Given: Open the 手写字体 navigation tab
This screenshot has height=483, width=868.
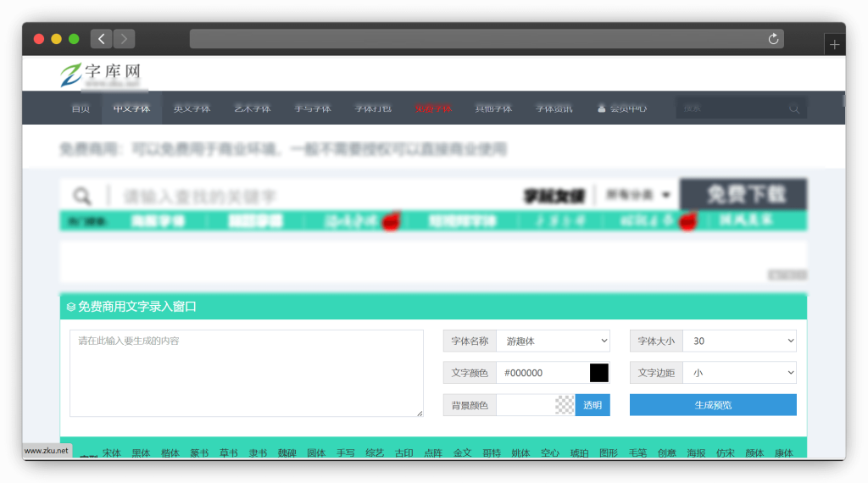Looking at the screenshot, I should point(313,108).
